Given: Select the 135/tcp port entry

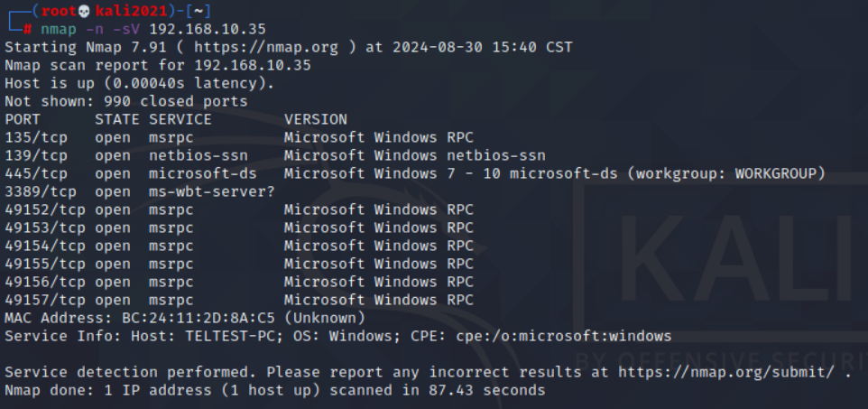Looking at the screenshot, I should (x=36, y=137).
